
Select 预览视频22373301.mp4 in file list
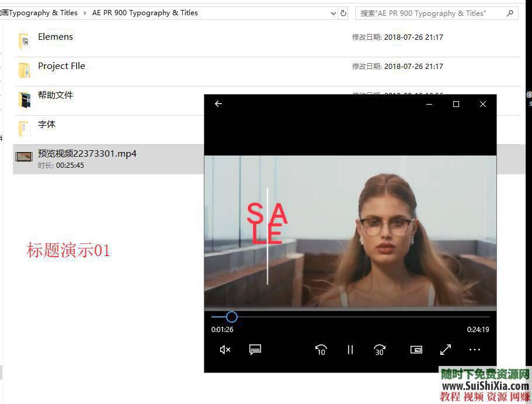[87, 154]
